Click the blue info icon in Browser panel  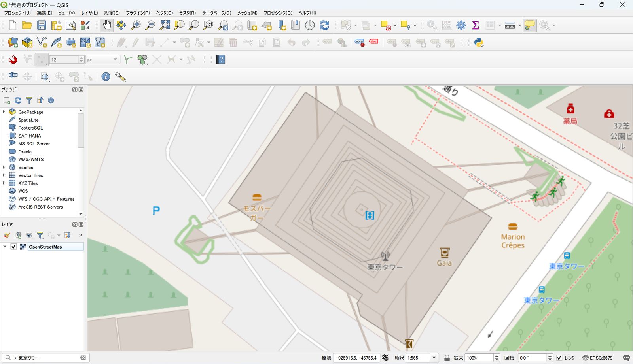(51, 100)
